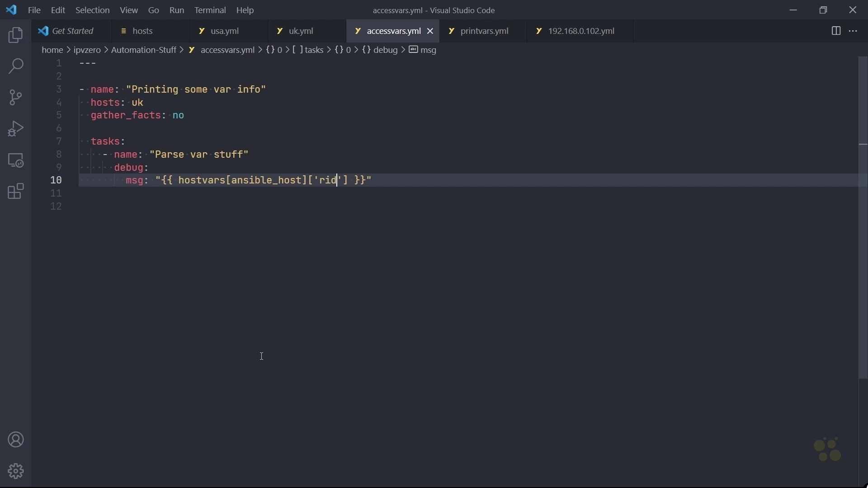Open the Edit menu
This screenshot has width=868, height=488.
pyautogui.click(x=58, y=10)
